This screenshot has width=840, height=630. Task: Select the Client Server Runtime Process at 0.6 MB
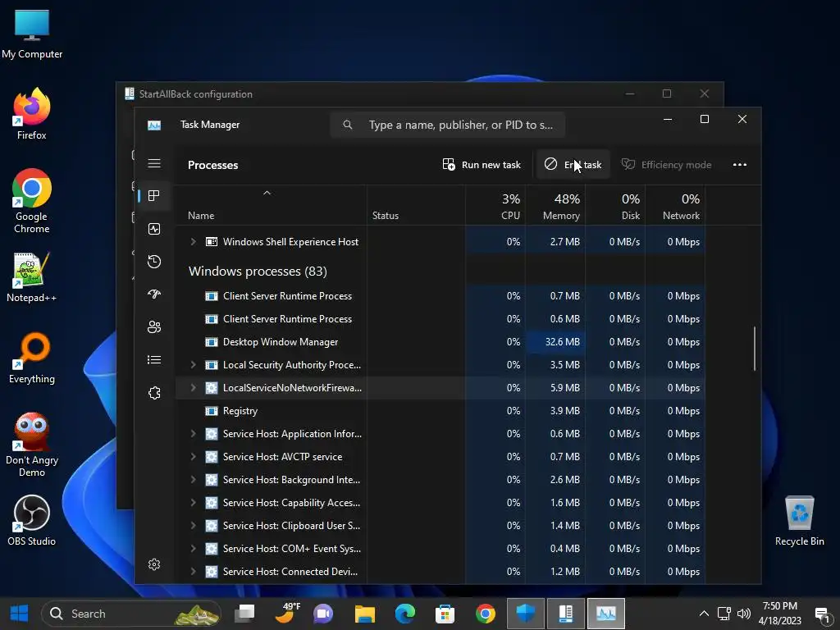coord(441,319)
